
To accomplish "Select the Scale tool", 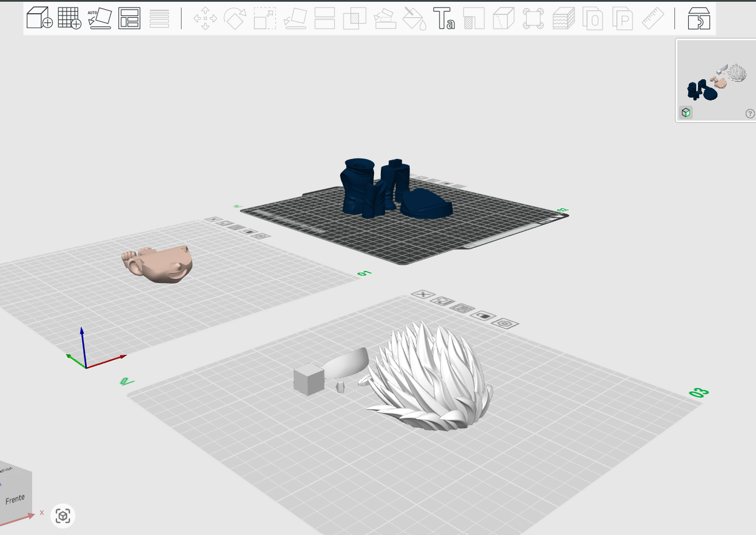I will (x=265, y=18).
